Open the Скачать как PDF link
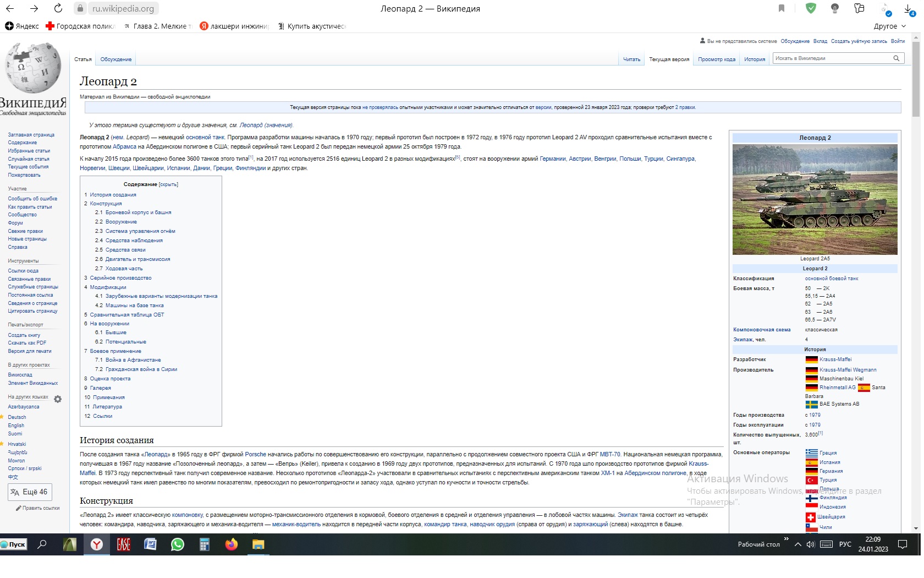 coord(27,343)
